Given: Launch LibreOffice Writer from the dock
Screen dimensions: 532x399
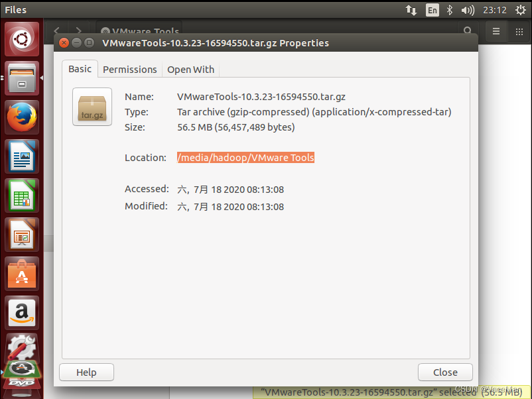Looking at the screenshot, I should click(21, 156).
